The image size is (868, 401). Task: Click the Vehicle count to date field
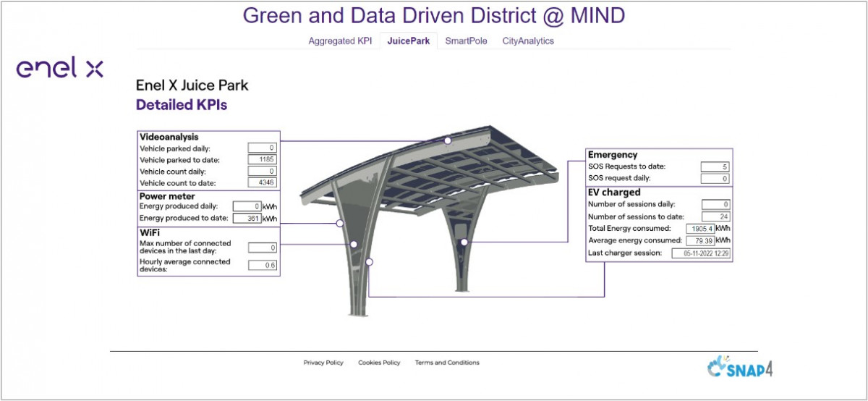pos(262,183)
